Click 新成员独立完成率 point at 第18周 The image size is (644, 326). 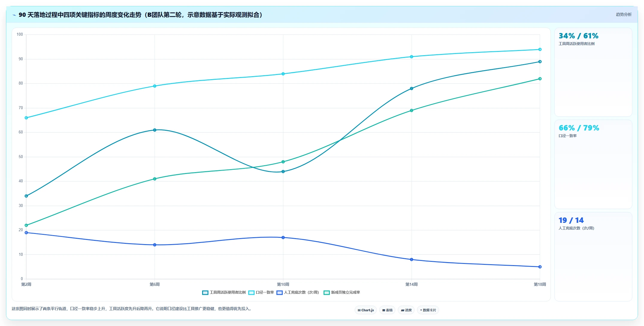tap(540, 79)
